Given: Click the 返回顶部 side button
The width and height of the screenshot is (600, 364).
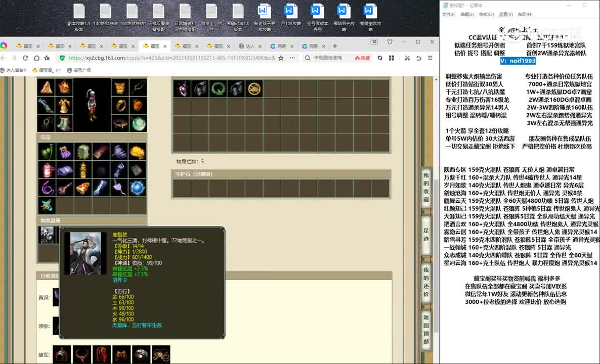Looking at the screenshot, I should coord(426,329).
